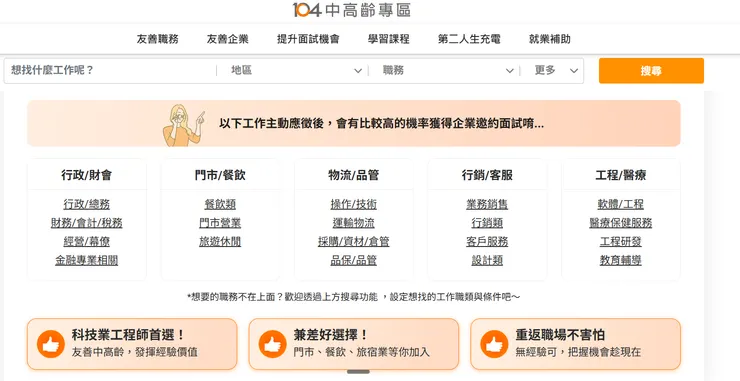The width and height of the screenshot is (740, 381).
Task: Click the orange 搜尋 button
Action: tap(651, 71)
